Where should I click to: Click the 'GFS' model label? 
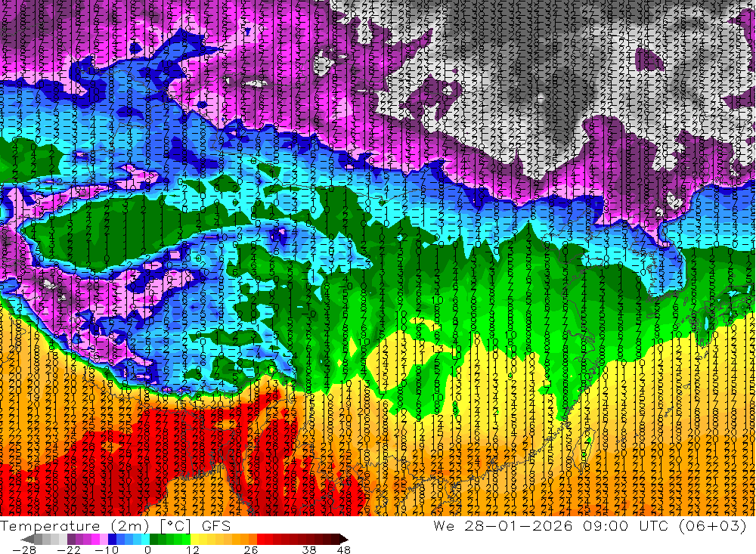216,526
